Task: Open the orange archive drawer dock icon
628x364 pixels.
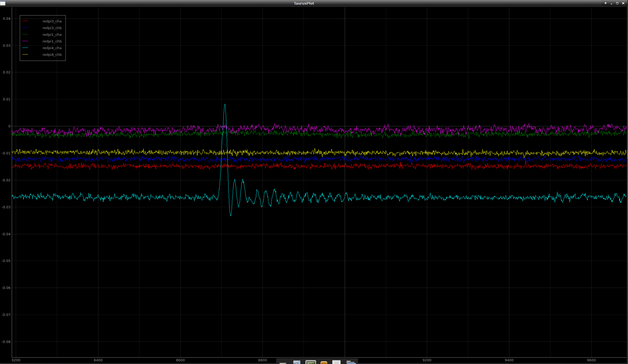Action: click(x=324, y=362)
